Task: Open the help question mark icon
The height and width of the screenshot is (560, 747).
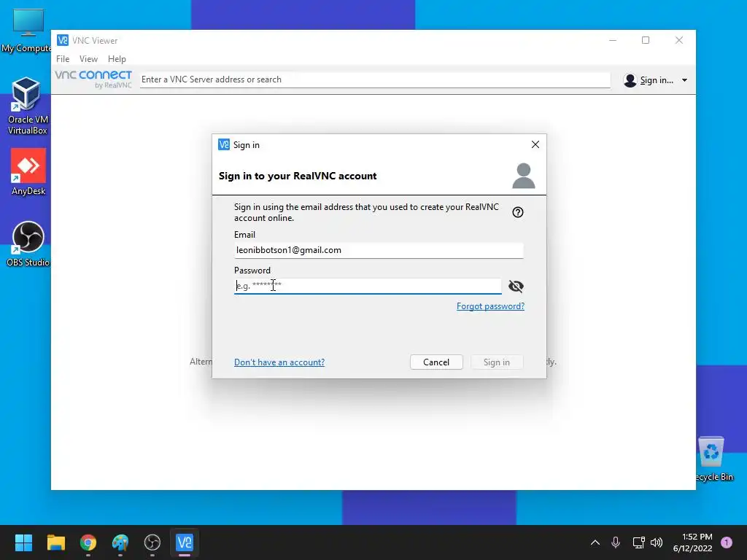Action: (x=518, y=212)
